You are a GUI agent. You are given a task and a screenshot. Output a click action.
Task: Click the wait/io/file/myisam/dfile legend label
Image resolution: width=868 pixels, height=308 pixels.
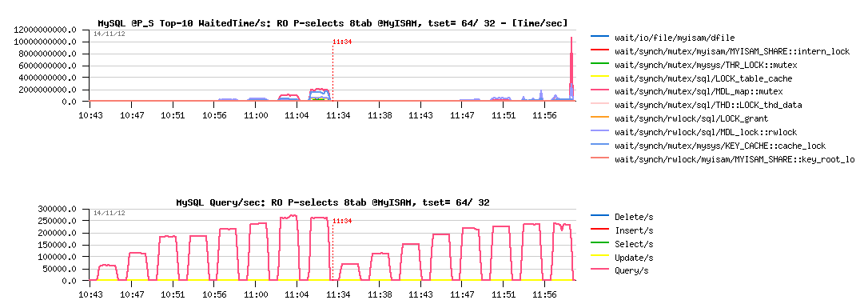pyautogui.click(x=675, y=38)
